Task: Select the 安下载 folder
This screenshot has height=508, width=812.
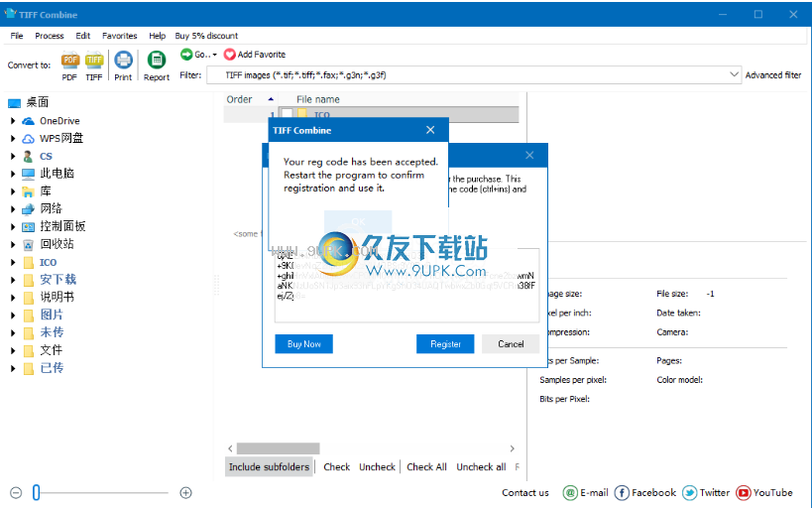Action: click(58, 280)
